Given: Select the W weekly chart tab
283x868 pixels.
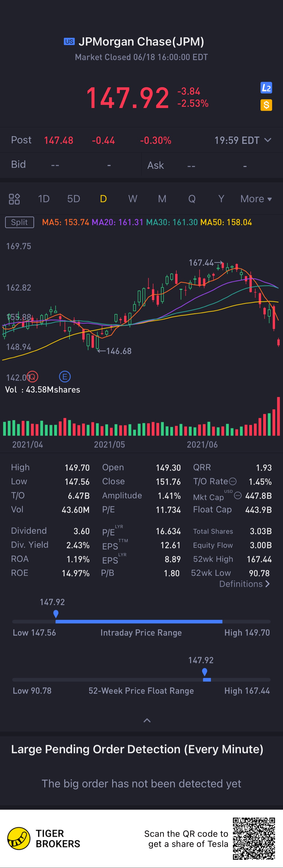Looking at the screenshot, I should [133, 199].
